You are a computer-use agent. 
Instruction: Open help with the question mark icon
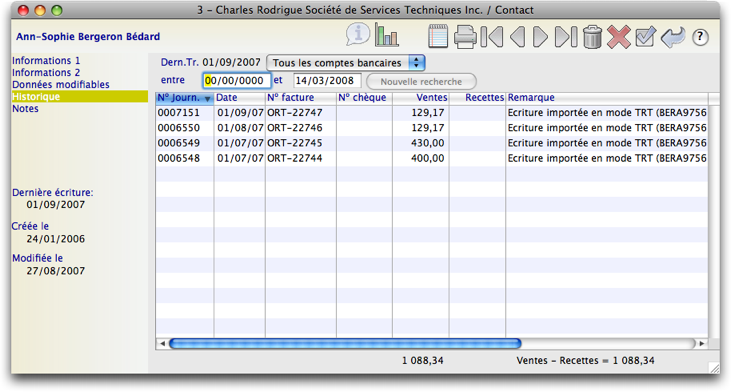(x=700, y=37)
